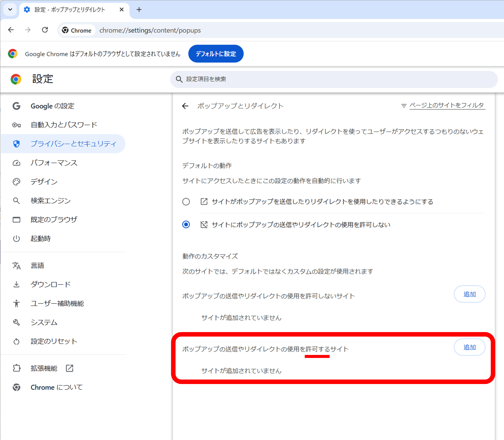Click the browser reload icon

tap(45, 30)
